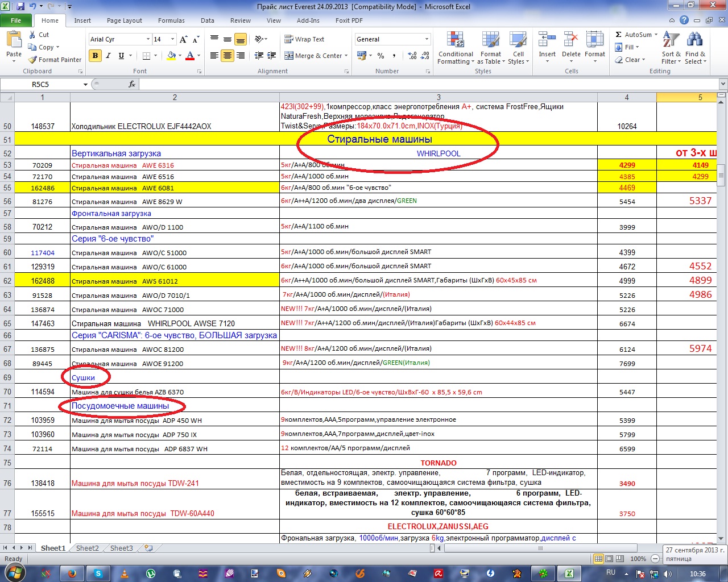Image resolution: width=728 pixels, height=582 pixels.
Task: Click the Insert Worksheet icon
Action: pyautogui.click(x=148, y=548)
